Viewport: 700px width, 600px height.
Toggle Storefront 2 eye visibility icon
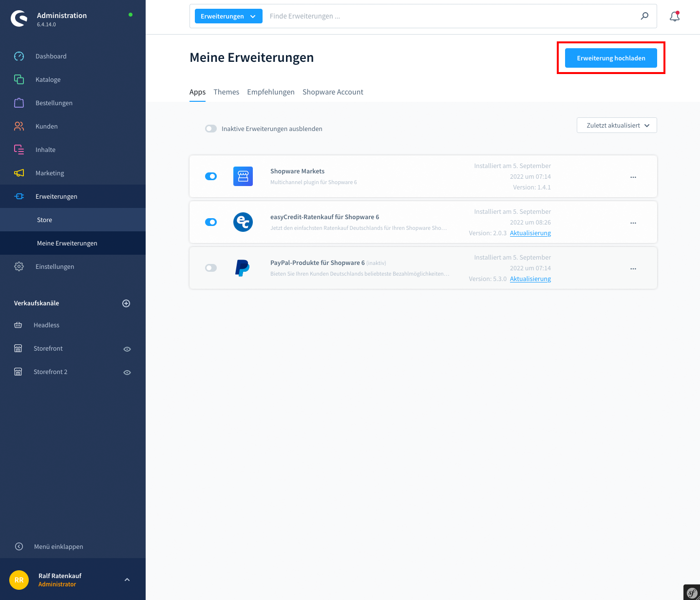point(127,373)
